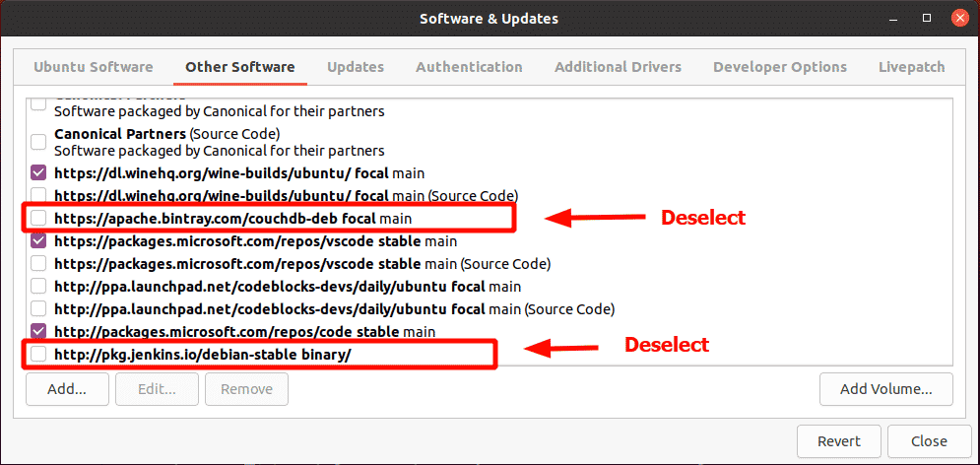Close the window with the red X icon
Image resolution: width=980 pixels, height=465 pixels.
tap(959, 18)
